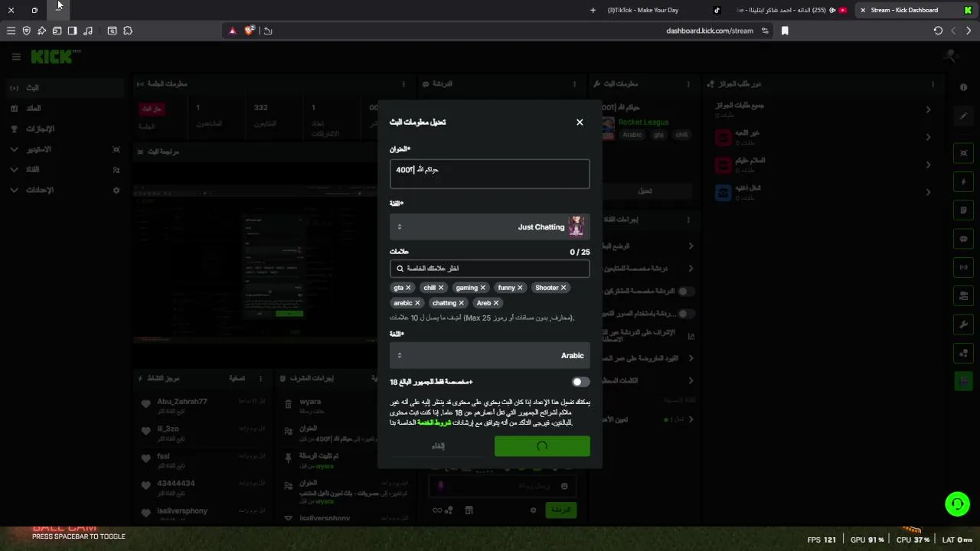Expand the settings section in left sidebar
980x551 pixels.
click(x=14, y=190)
